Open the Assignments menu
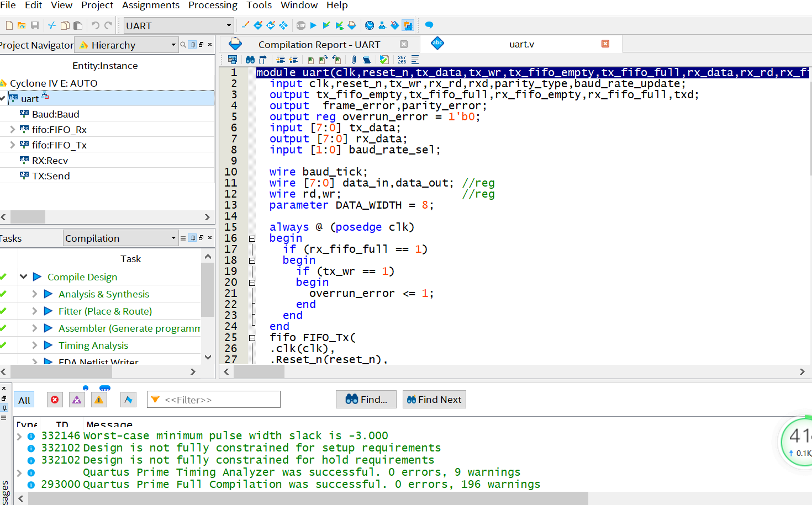Screen dimensions: 812x505 151,5
